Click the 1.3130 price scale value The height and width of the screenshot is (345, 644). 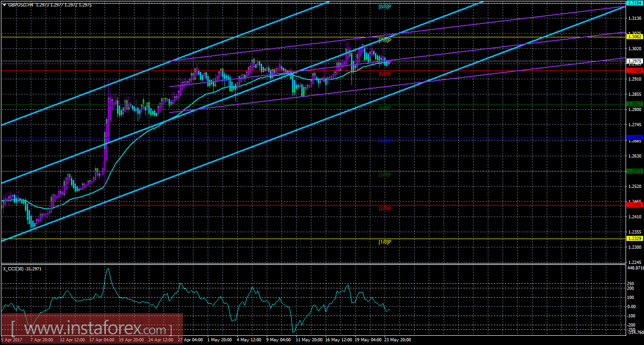point(635,18)
